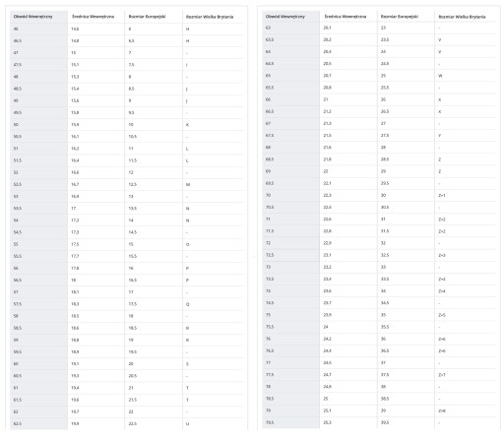Select the circumference 46,5 cell

click(x=18, y=40)
